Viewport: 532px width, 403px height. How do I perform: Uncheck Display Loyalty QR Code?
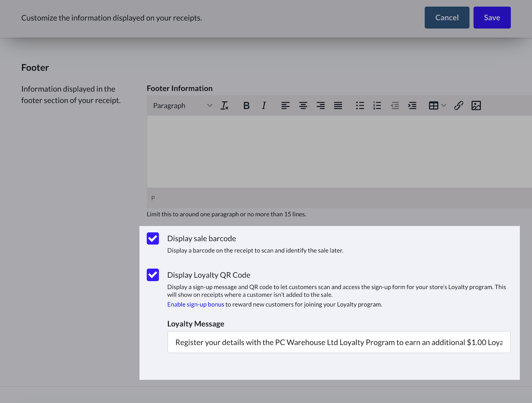click(x=153, y=275)
